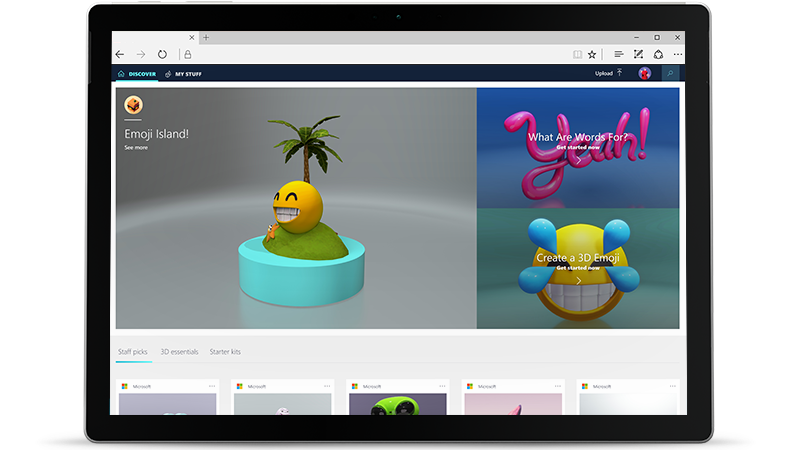Add page to favorites star icon
The height and width of the screenshot is (450, 800).
(592, 54)
